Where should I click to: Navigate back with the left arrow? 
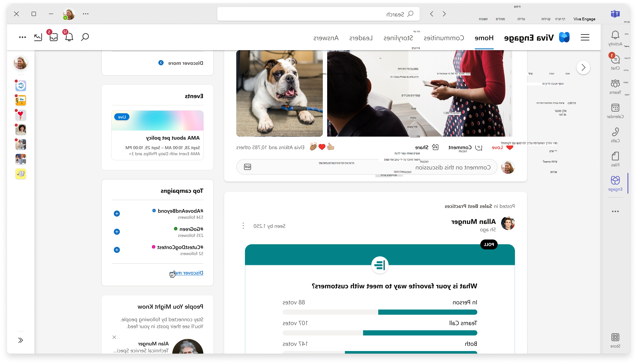[431, 14]
